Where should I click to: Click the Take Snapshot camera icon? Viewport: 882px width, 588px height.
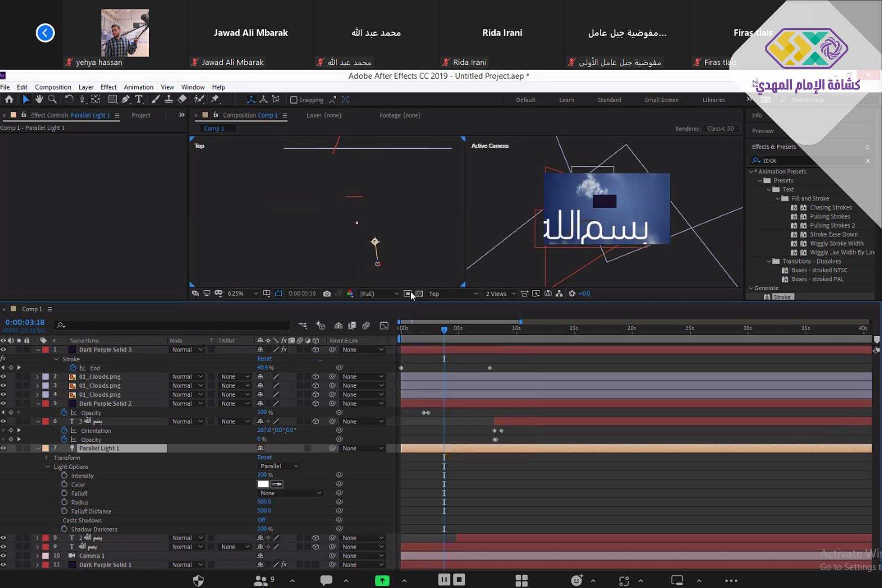[327, 294]
